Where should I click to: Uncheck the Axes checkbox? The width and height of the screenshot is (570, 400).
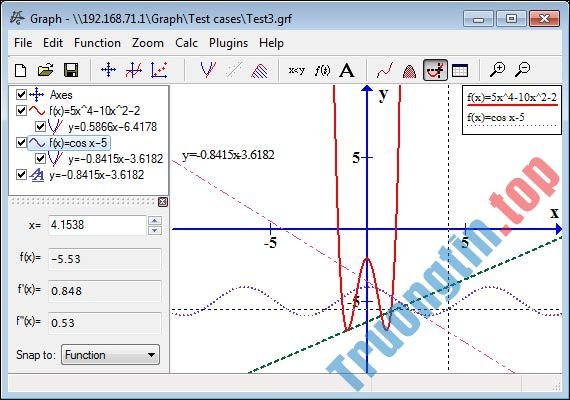[x=21, y=95]
